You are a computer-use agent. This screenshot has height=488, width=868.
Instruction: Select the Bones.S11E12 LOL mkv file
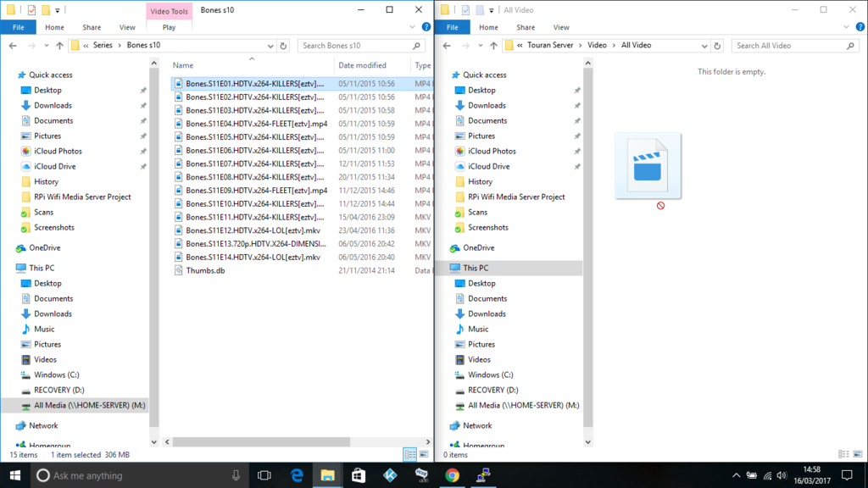click(x=253, y=230)
